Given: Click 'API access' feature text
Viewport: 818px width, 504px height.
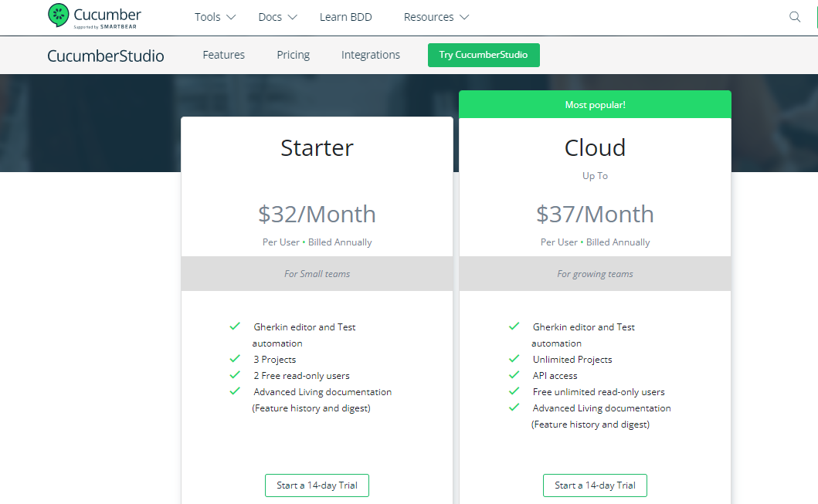Looking at the screenshot, I should [x=555, y=375].
